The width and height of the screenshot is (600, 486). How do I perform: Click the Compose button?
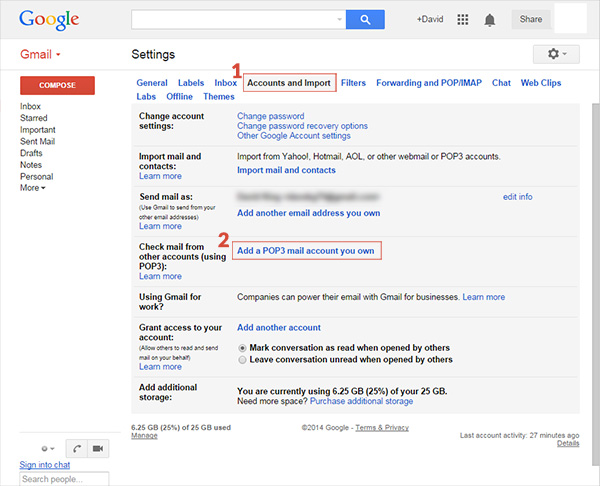[x=57, y=85]
